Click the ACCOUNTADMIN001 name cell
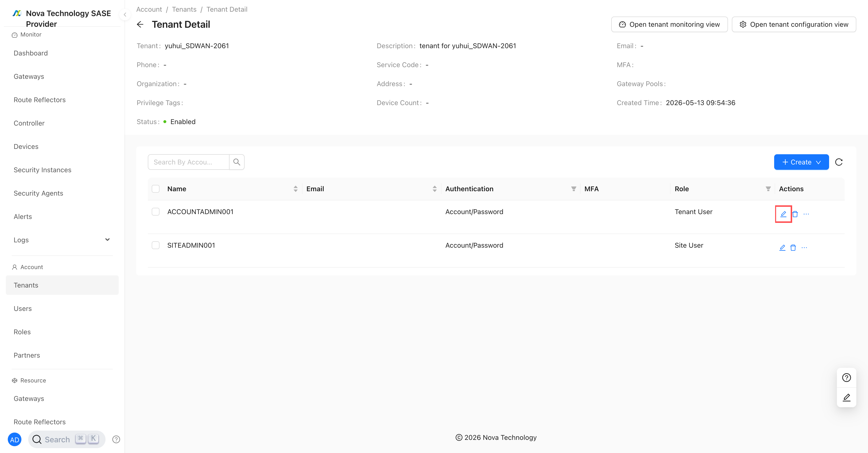 pyautogui.click(x=200, y=212)
